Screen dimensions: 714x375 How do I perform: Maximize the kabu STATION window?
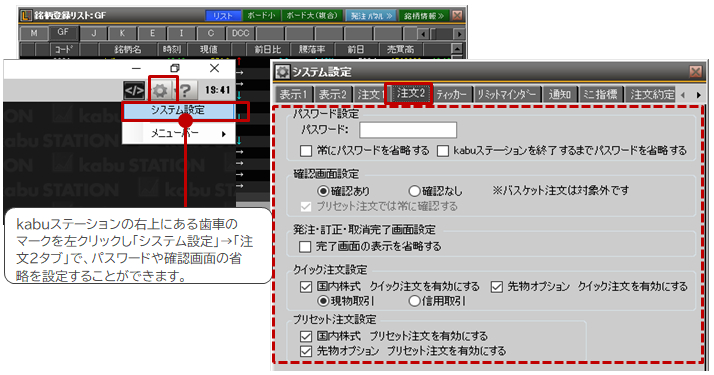(x=175, y=68)
